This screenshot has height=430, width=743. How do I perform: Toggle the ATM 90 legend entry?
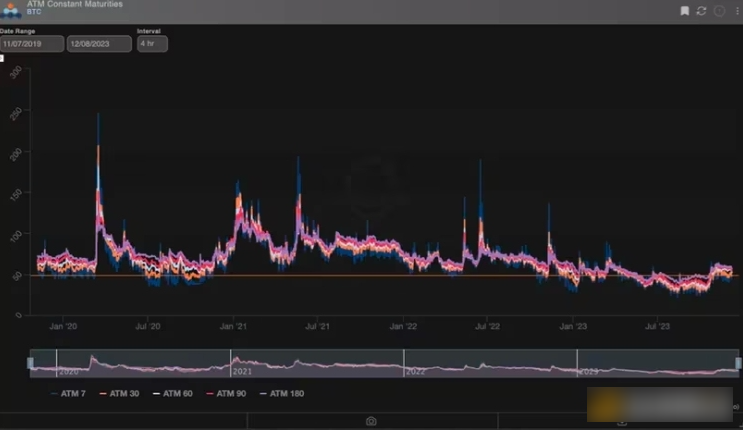225,394
